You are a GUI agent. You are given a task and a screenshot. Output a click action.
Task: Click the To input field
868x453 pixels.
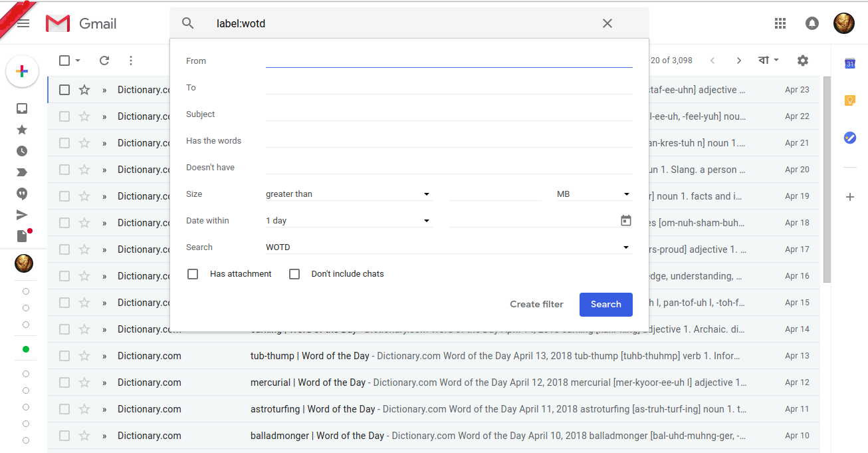449,87
